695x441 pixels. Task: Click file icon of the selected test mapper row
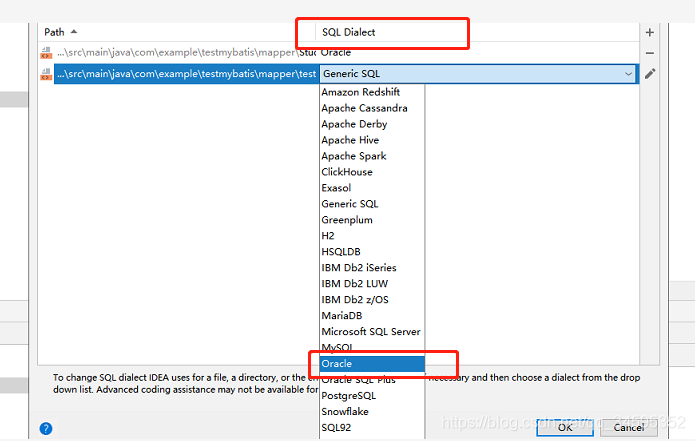pyautogui.click(x=46, y=74)
